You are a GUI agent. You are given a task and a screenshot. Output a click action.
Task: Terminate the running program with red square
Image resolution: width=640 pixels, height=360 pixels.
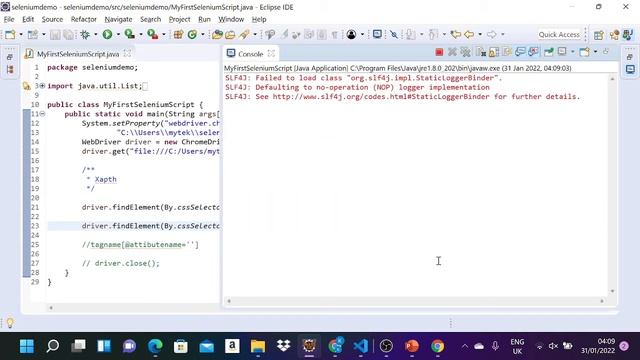439,52
